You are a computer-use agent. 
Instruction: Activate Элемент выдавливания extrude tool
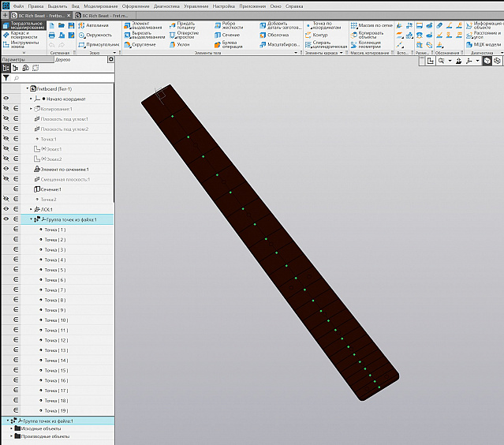click(x=143, y=25)
